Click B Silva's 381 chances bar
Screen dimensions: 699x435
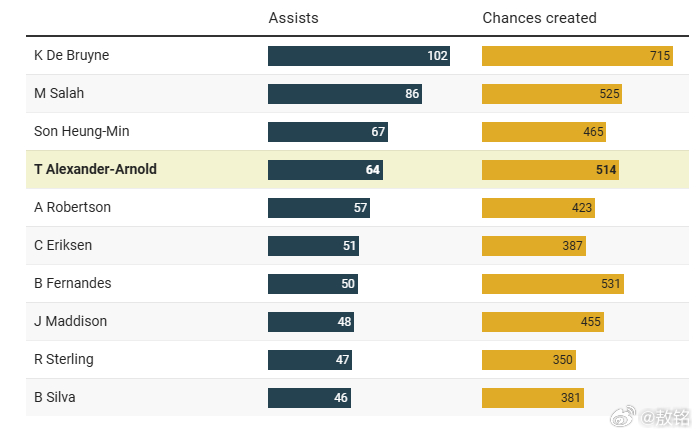[533, 398]
